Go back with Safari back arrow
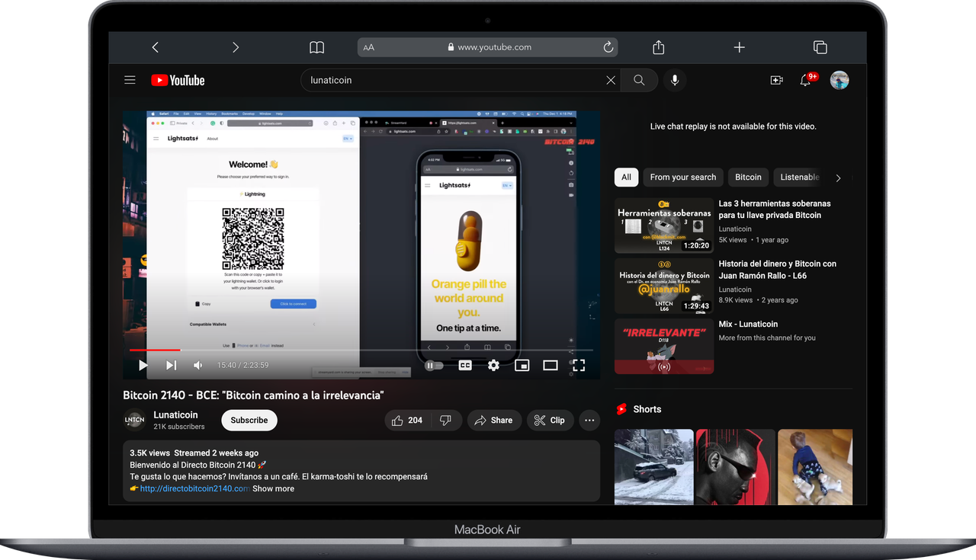 coord(156,47)
